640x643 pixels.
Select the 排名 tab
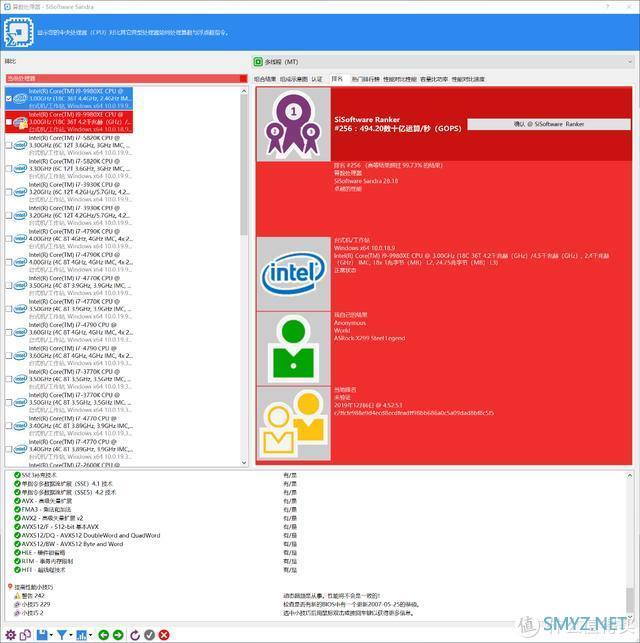(x=337, y=79)
